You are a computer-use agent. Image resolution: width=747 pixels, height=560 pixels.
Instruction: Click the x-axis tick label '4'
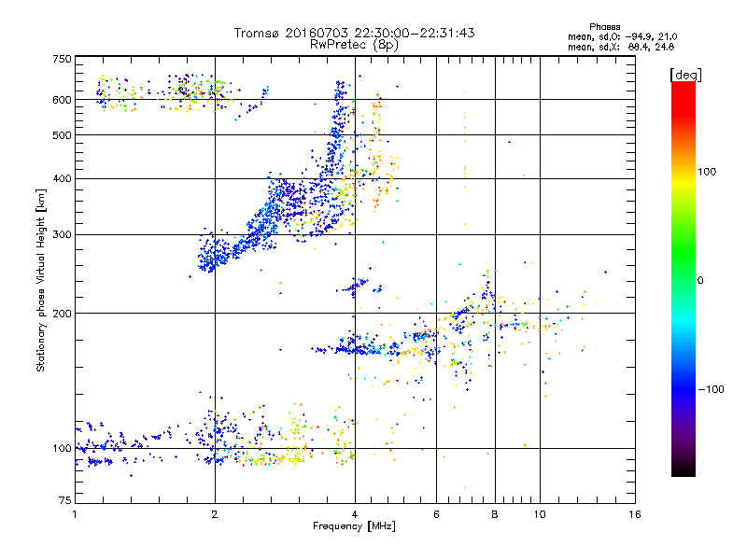coord(355,514)
